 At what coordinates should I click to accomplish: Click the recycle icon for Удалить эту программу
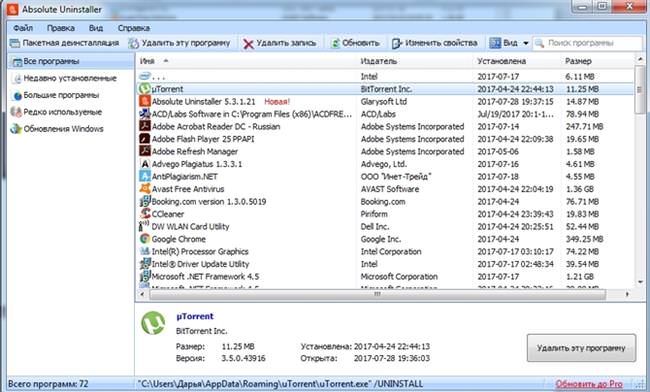[x=133, y=43]
